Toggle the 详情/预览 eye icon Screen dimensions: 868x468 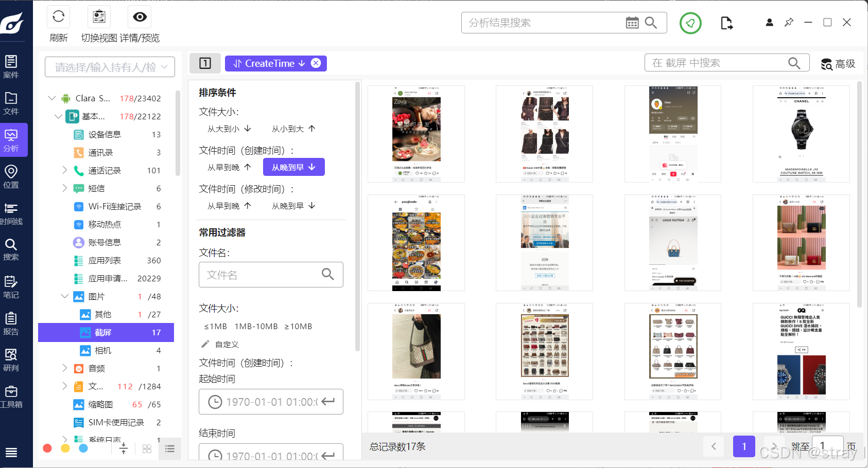point(140,16)
